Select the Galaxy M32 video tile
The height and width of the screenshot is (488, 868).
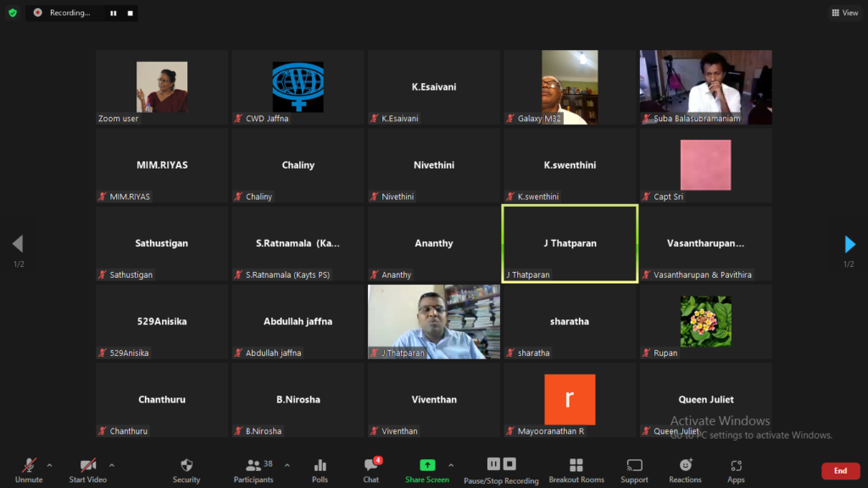[570, 87]
